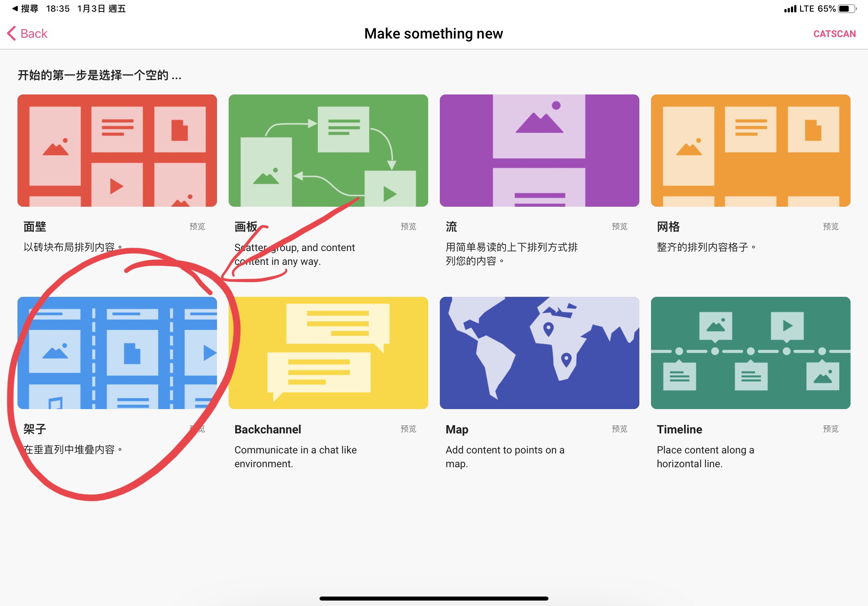Pick the teal Timeline layout thumbnail
The width and height of the screenshot is (868, 606).
click(751, 352)
